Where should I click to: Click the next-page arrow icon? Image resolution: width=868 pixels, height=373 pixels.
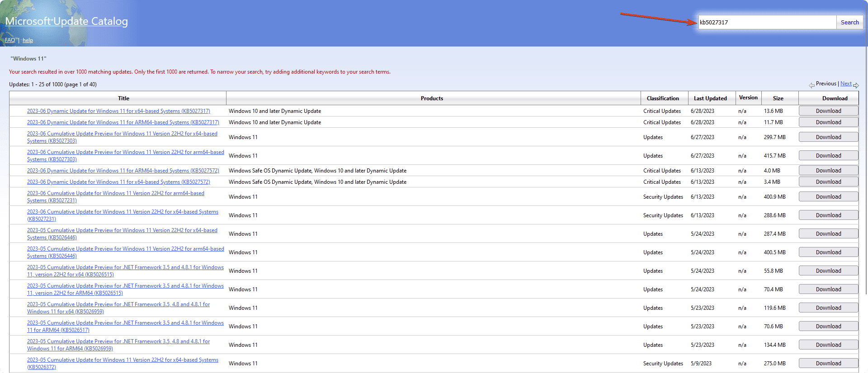tap(856, 85)
